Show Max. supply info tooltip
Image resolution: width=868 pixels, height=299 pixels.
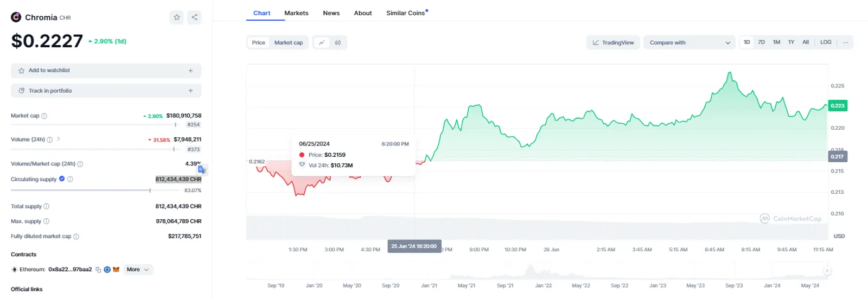pyautogui.click(x=46, y=221)
